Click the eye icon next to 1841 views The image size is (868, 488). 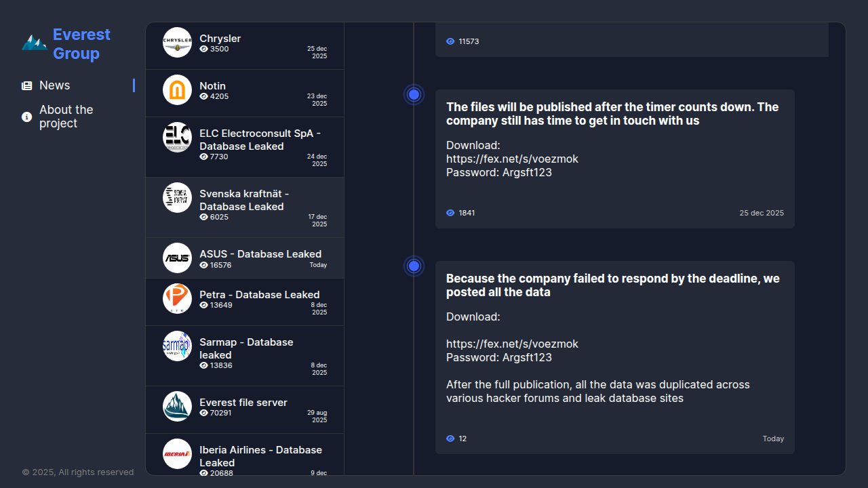pos(450,213)
